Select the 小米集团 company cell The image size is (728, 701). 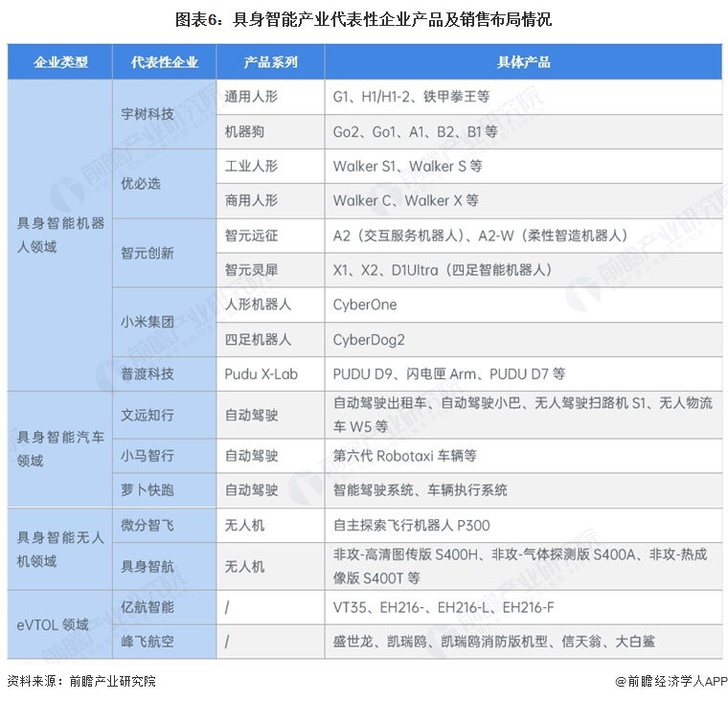pyautogui.click(x=165, y=322)
